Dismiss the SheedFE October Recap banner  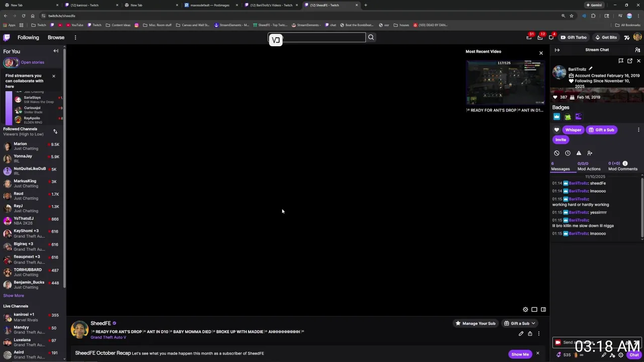coord(537,353)
